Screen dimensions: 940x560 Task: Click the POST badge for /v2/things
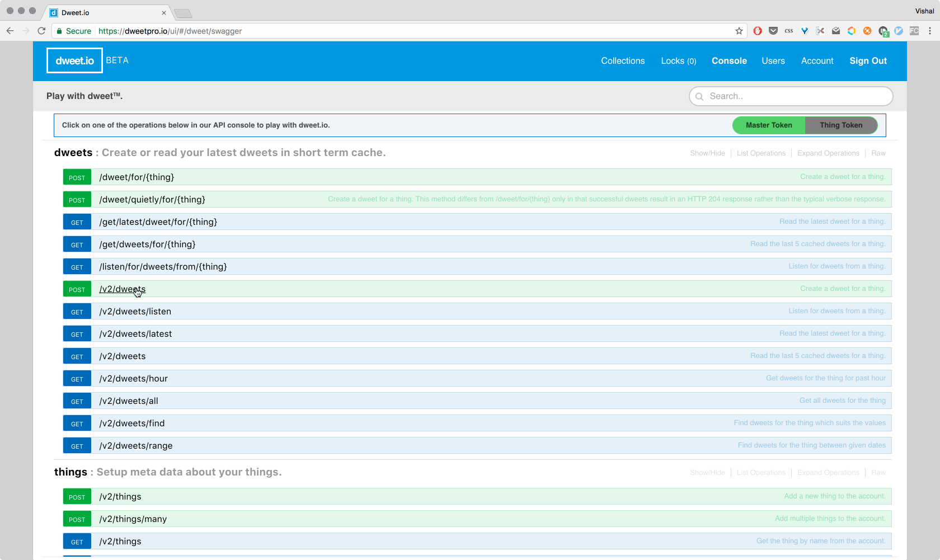(77, 497)
